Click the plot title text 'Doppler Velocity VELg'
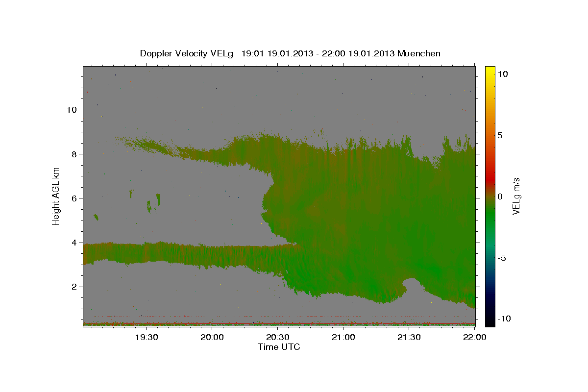588x392 pixels. coord(188,53)
